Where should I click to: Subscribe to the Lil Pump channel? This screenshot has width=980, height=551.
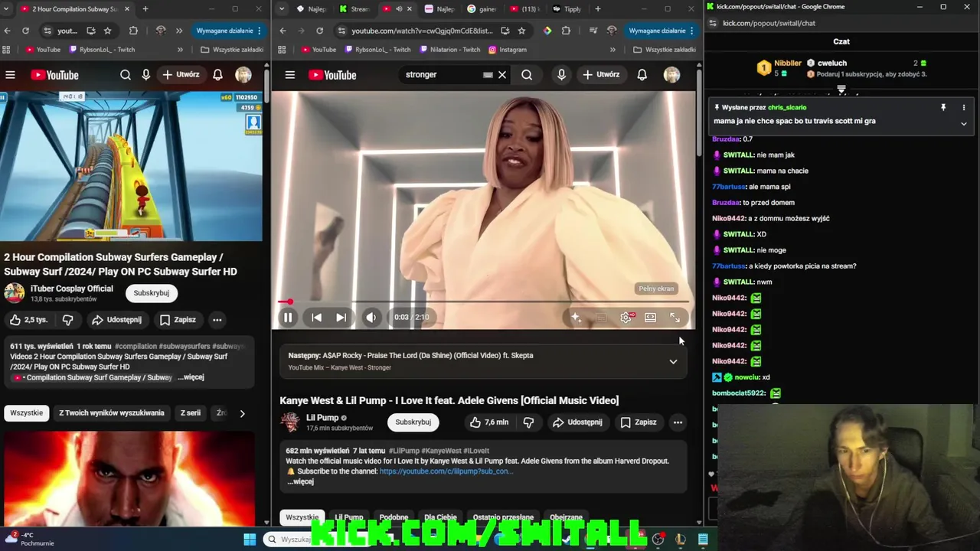point(413,422)
